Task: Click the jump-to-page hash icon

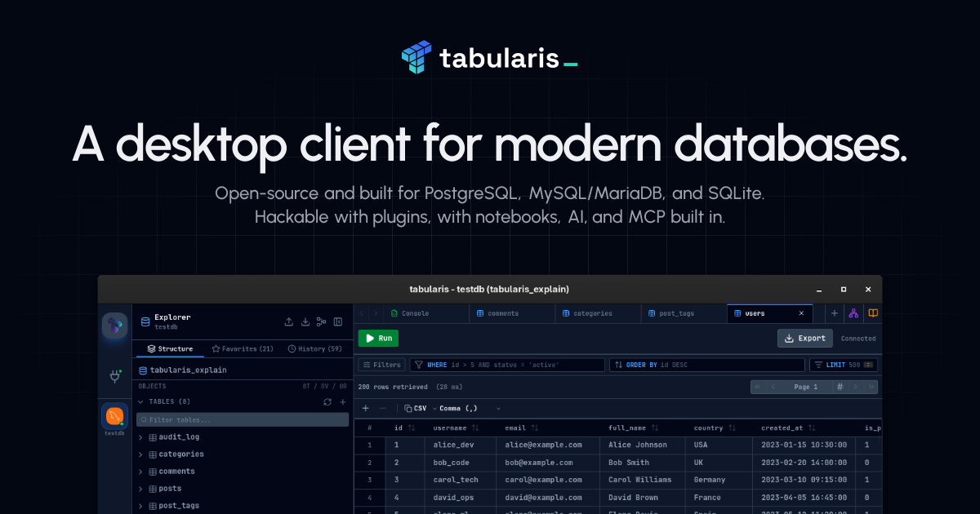Action: pyautogui.click(x=840, y=387)
